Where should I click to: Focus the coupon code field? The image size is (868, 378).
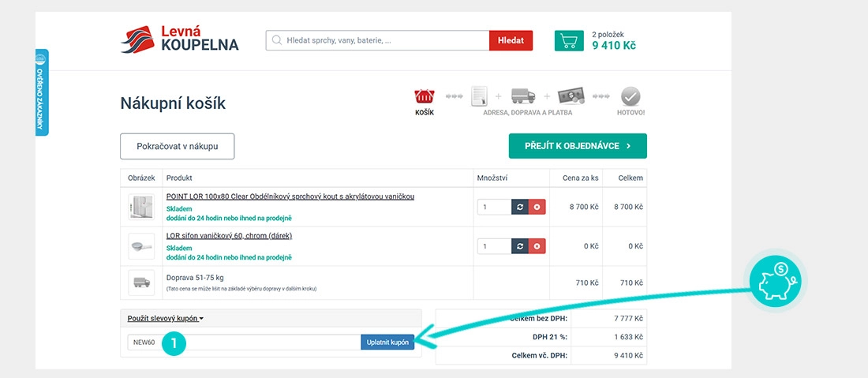(x=244, y=342)
